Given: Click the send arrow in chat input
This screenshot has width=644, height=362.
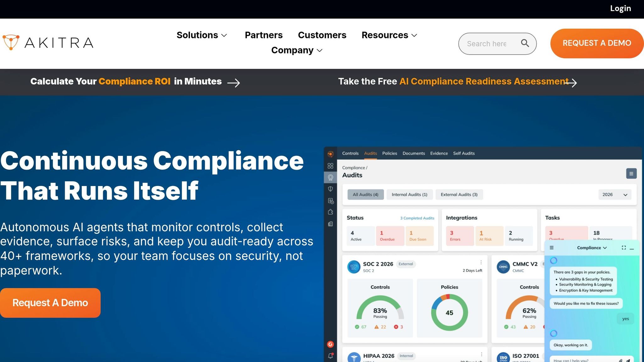Looking at the screenshot, I should [628, 360].
